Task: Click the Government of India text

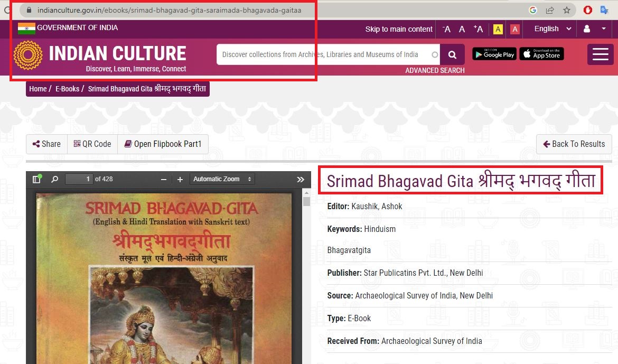Action: 77,27
